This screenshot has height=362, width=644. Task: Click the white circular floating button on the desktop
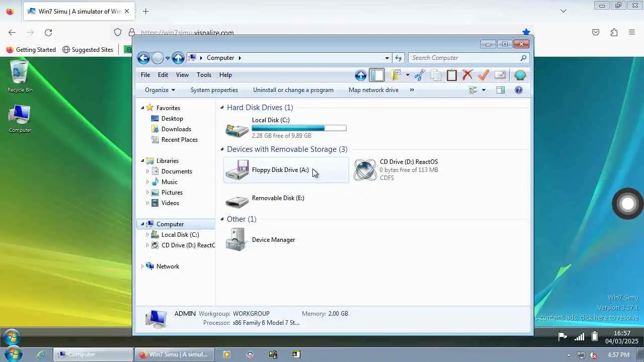click(x=628, y=204)
